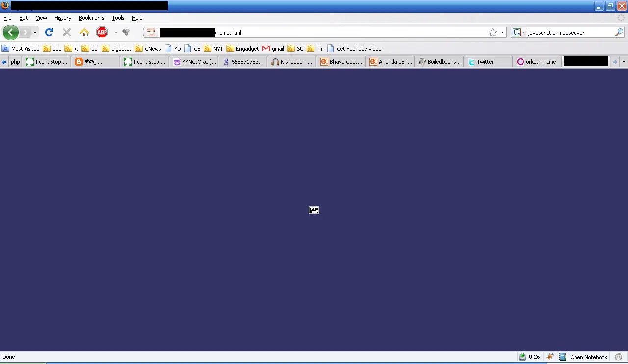Viewport: 628px width, 364px height.
Task: Toggle the FlashBlock placeholder in page center
Action: point(314,210)
